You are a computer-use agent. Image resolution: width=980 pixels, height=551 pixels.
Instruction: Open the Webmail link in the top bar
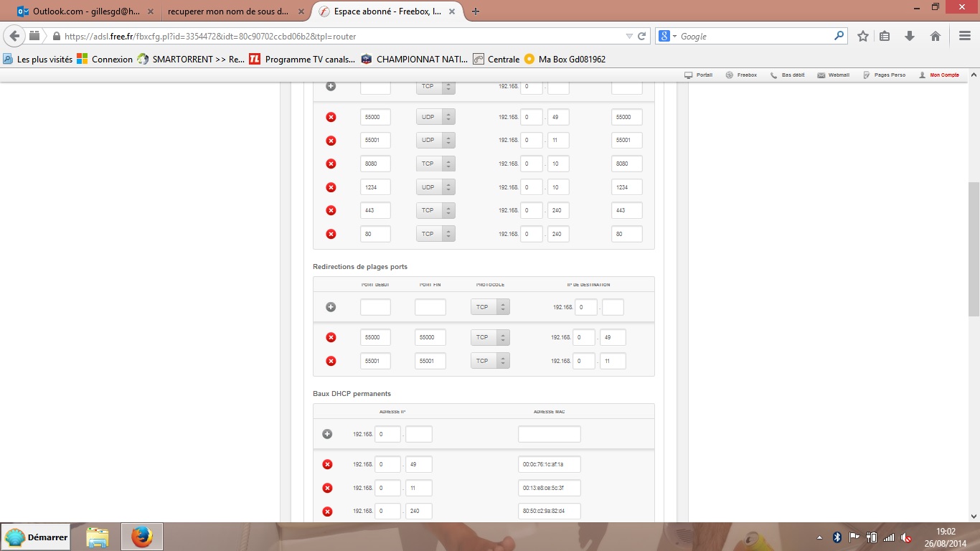pyautogui.click(x=834, y=75)
